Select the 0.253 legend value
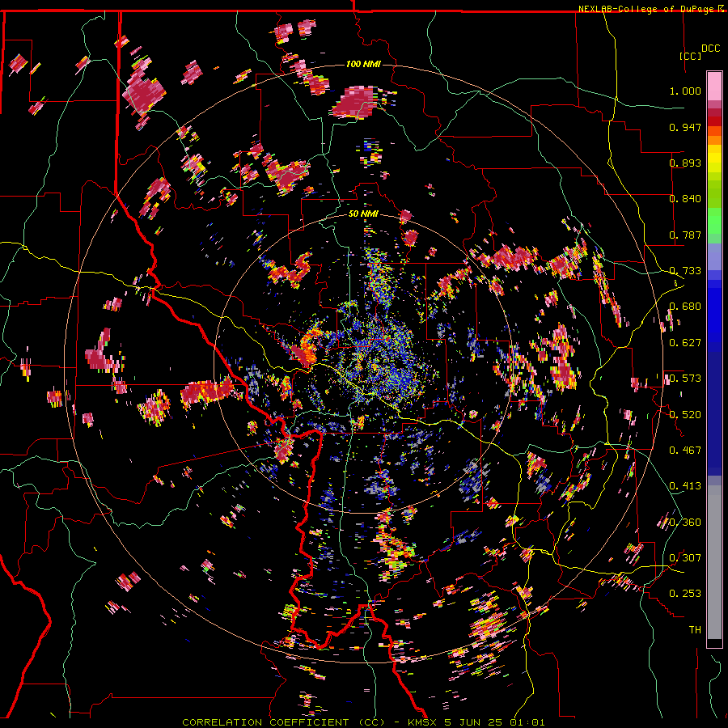This screenshot has height=728, width=728. click(685, 594)
